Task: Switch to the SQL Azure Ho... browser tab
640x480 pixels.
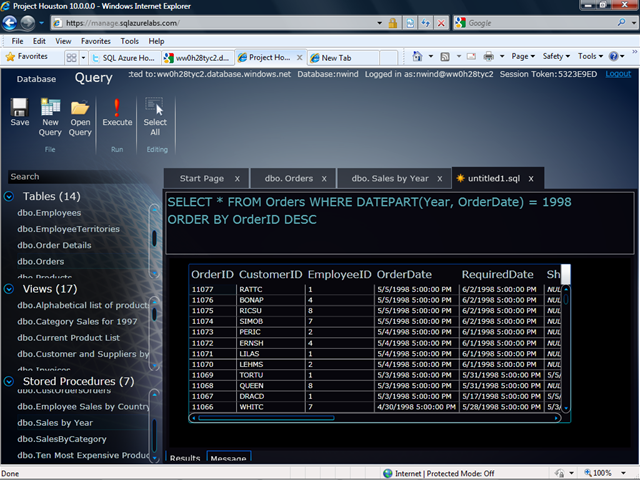Action: tap(124, 58)
